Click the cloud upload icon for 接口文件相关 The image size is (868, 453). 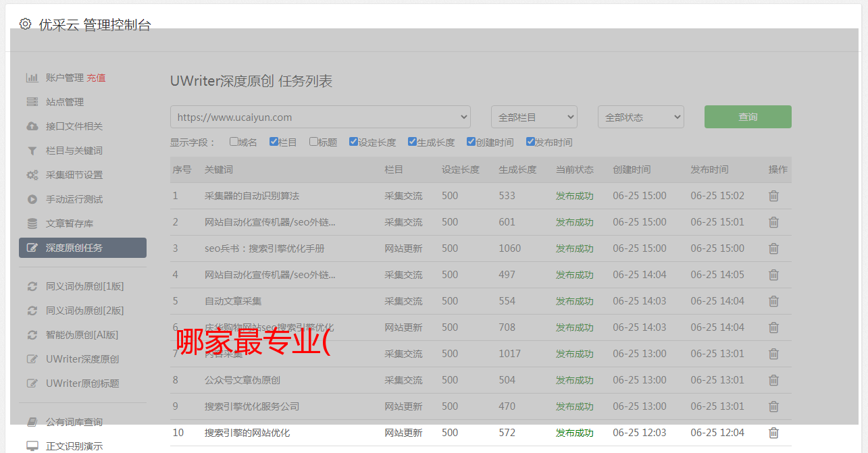tap(32, 126)
